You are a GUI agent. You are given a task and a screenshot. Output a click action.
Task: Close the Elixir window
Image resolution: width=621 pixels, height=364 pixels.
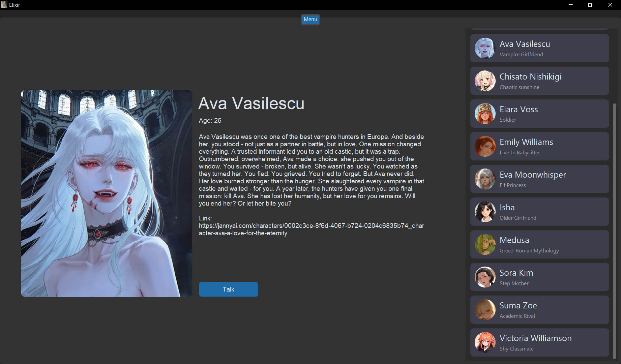pyautogui.click(x=610, y=5)
